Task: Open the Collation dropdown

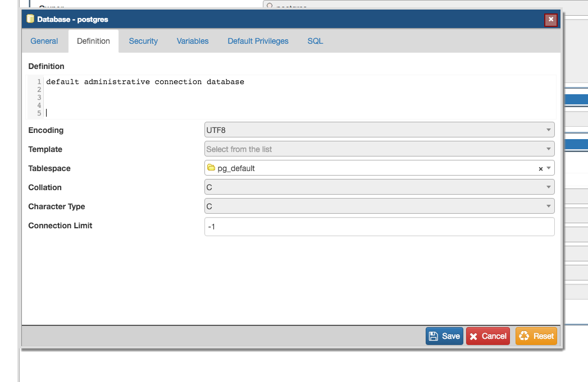Action: pyautogui.click(x=379, y=187)
